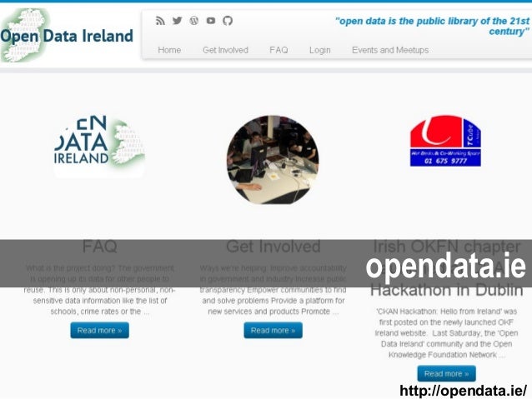Screen dimensions: 532x399
Task: Open the FAQ heading link
Action: point(100,247)
